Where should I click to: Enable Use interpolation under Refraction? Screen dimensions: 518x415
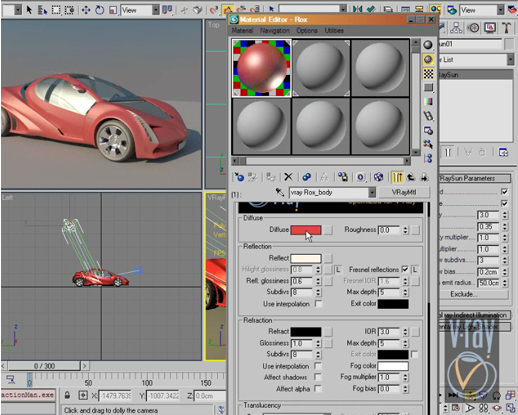tap(319, 366)
